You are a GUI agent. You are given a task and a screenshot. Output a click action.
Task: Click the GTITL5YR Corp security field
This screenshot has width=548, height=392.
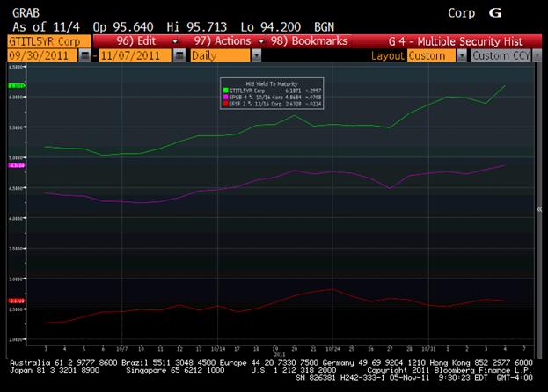(x=49, y=41)
